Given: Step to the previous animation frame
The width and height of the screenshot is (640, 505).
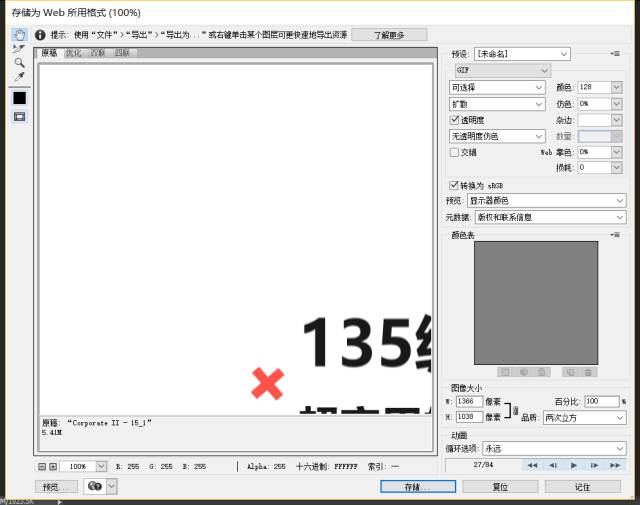Looking at the screenshot, I should (553, 465).
